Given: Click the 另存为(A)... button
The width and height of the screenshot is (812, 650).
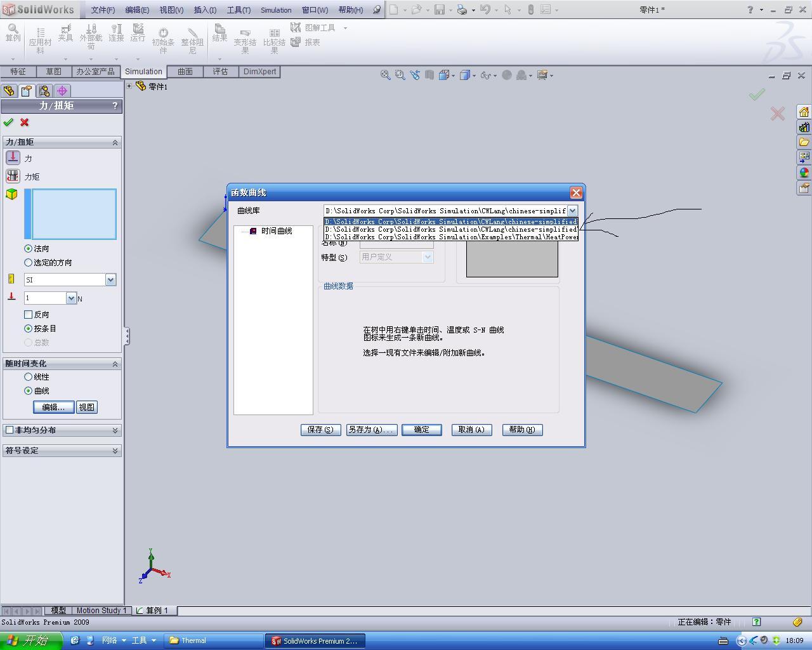Looking at the screenshot, I should point(371,430).
